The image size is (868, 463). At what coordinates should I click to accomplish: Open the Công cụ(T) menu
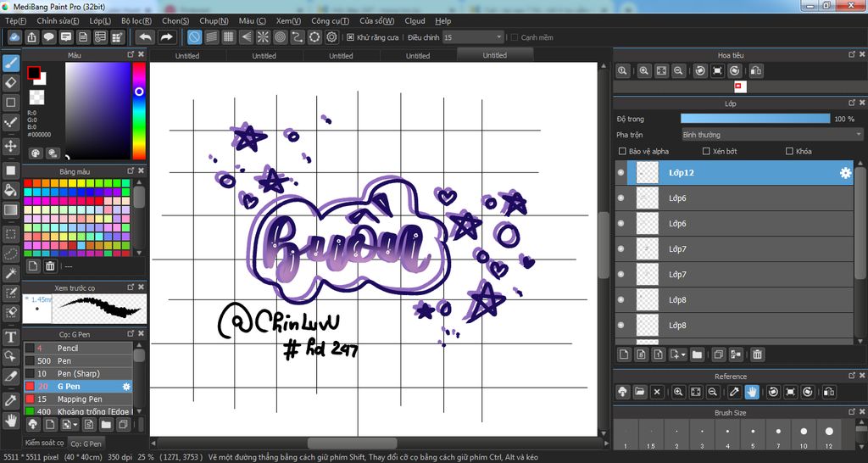pyautogui.click(x=330, y=21)
